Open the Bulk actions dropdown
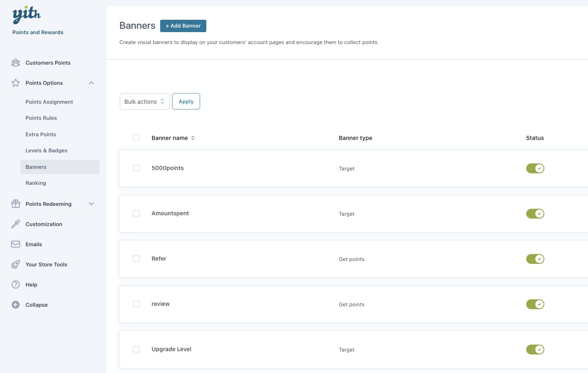Screen dimensions: 588x373 tap(145, 101)
